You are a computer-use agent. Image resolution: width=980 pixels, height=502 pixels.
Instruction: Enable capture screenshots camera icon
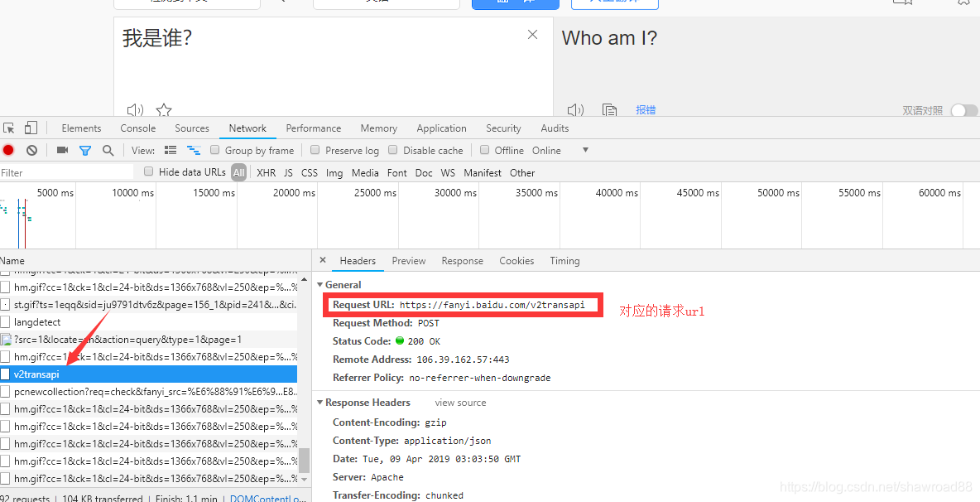[x=62, y=150]
